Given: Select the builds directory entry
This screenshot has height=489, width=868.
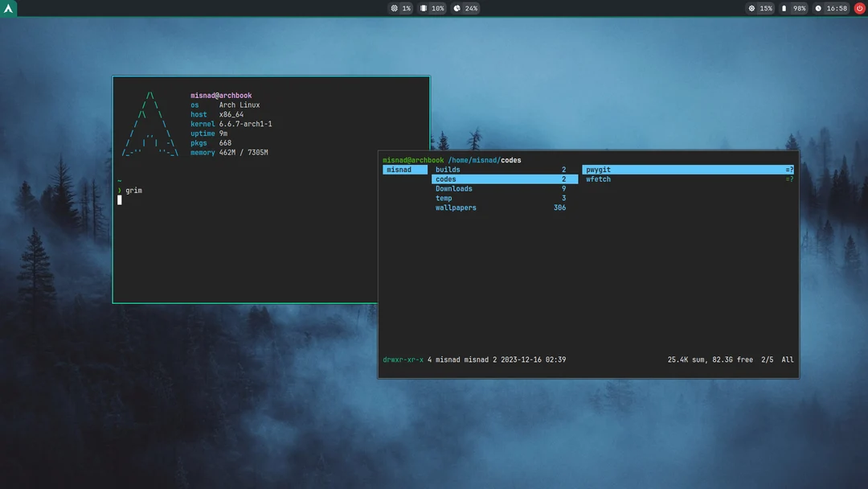Looking at the screenshot, I should (x=446, y=169).
